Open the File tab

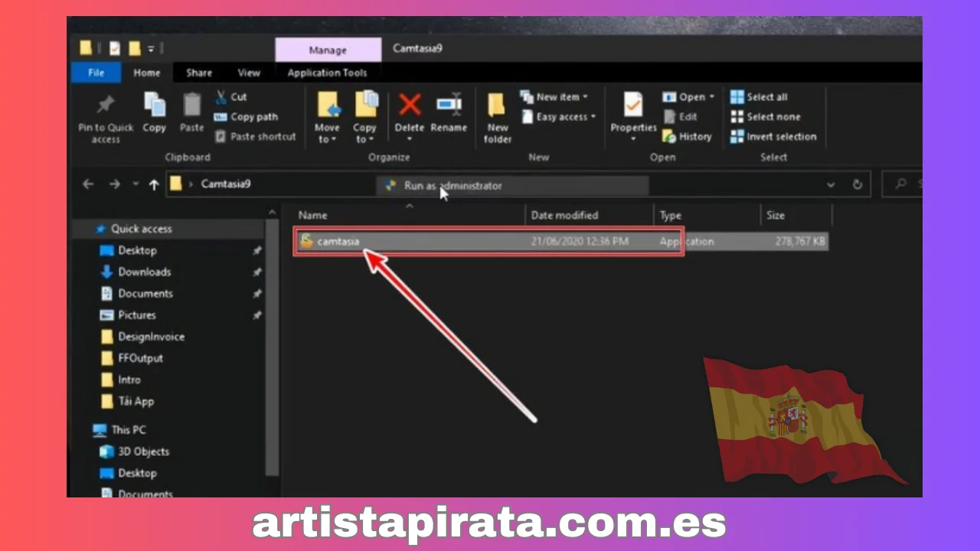point(96,73)
